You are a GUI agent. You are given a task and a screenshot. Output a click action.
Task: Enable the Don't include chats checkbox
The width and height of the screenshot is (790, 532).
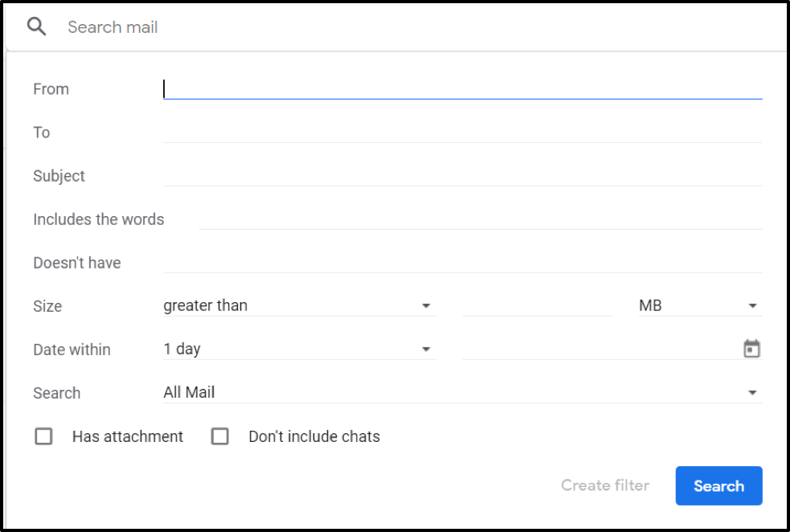tap(219, 436)
